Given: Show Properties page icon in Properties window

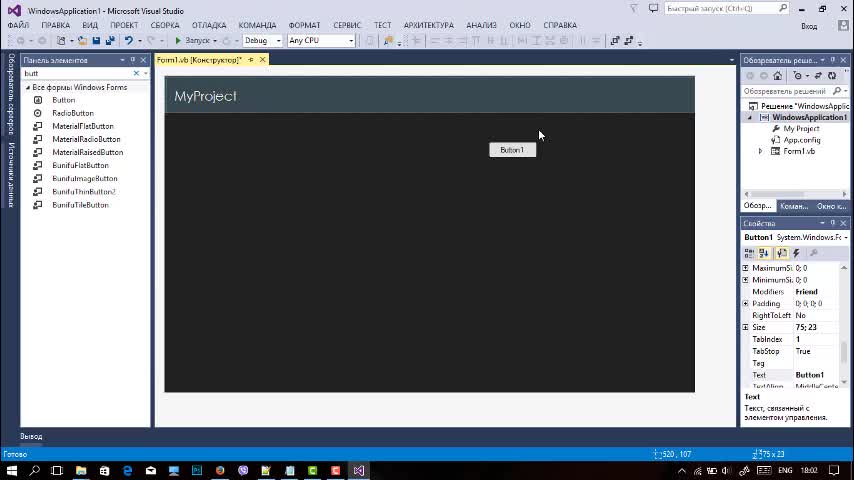Looking at the screenshot, I should 782,253.
